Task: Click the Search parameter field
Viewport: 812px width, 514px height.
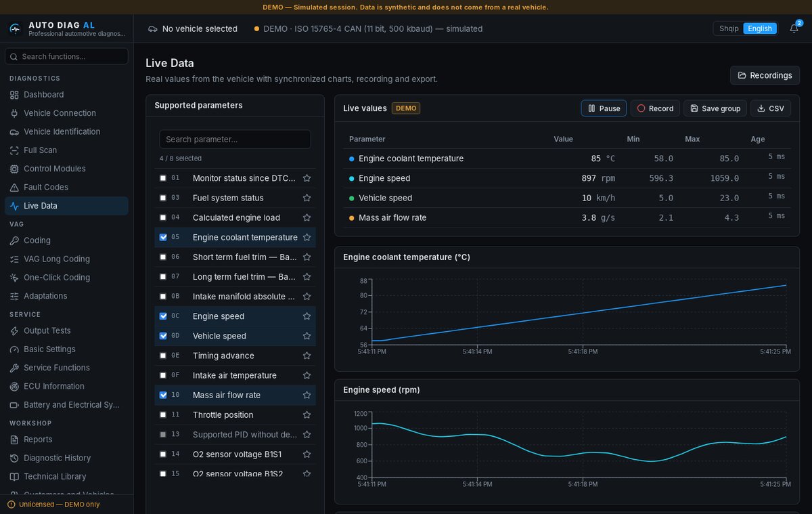Action: 235,139
